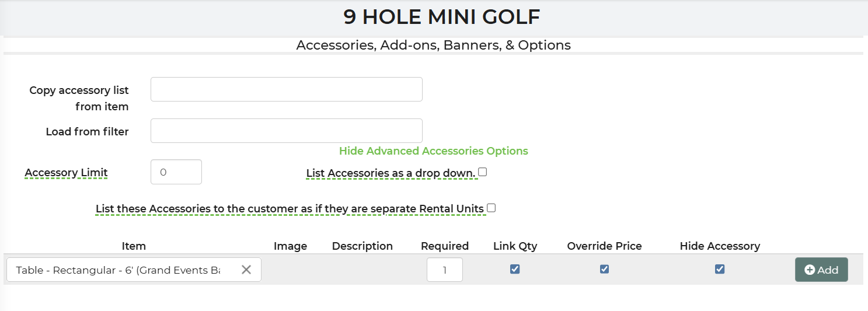Image resolution: width=868 pixels, height=311 pixels.
Task: Toggle List Accessories as a drop down checkbox
Action: click(x=483, y=172)
